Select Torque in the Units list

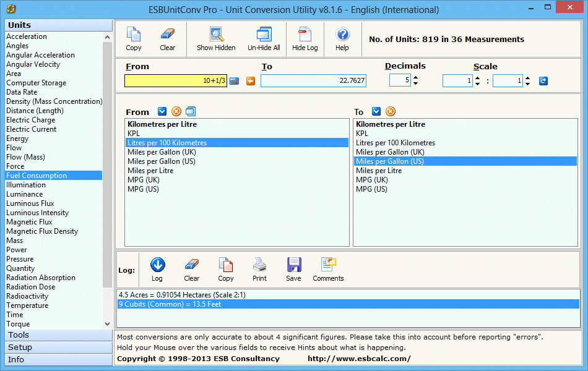18,324
